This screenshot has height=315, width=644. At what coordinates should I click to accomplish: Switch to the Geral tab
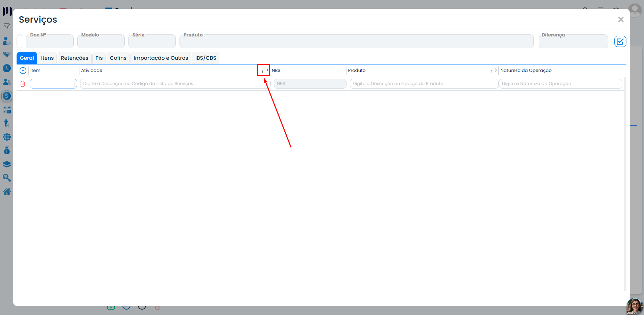tap(27, 58)
